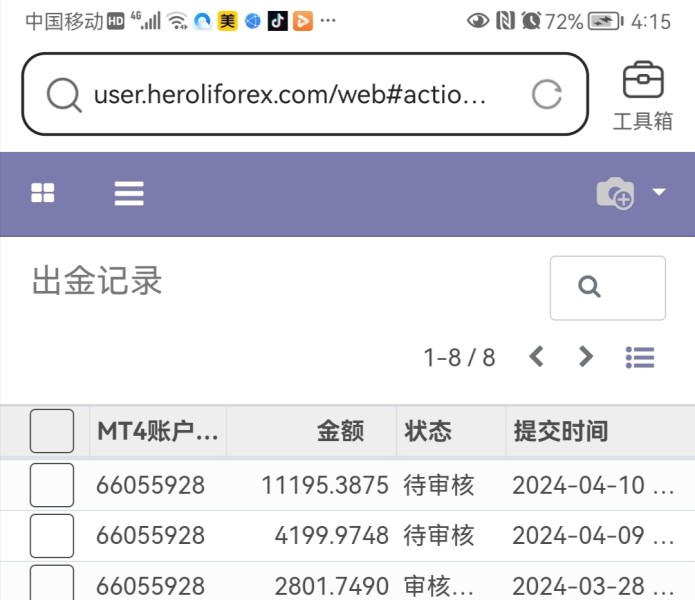Image resolution: width=695 pixels, height=600 pixels.
Task: Select the 2801.7490 record checkbox
Action: (52, 582)
